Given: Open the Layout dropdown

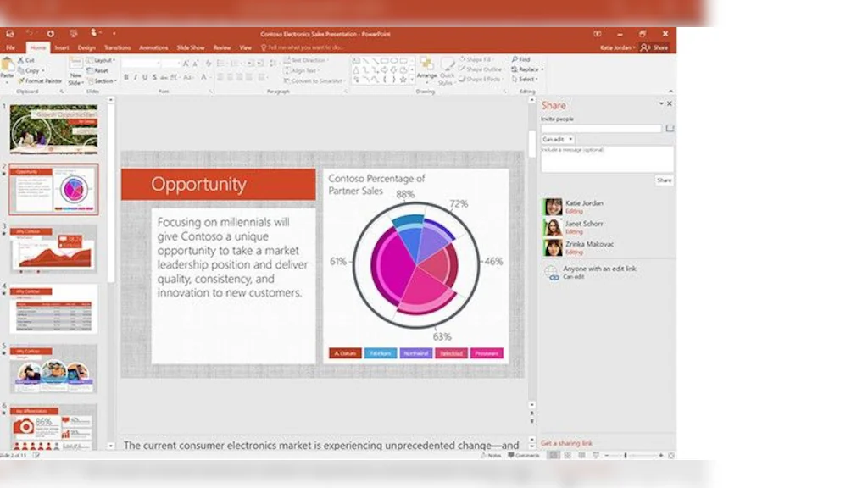Looking at the screenshot, I should click(x=102, y=60).
